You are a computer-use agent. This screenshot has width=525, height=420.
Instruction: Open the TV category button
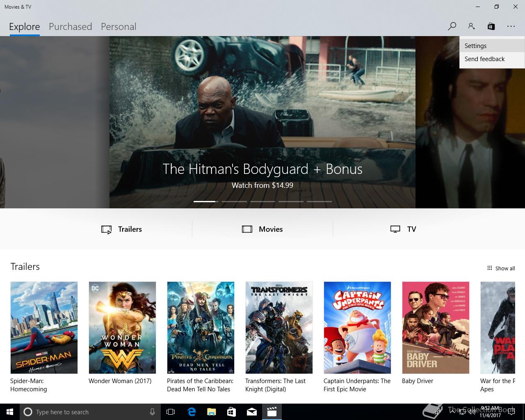coord(403,229)
